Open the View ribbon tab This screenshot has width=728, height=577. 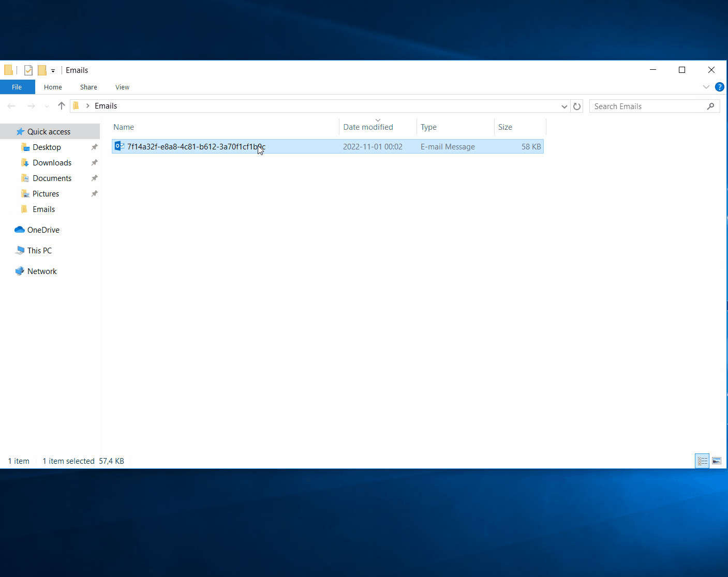[x=122, y=87]
